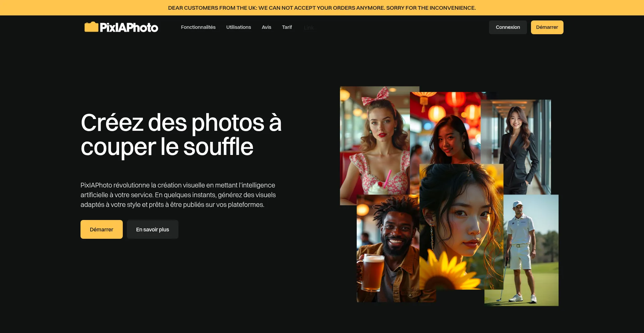
Task: Click the En savoir plus button
Action: (x=152, y=229)
